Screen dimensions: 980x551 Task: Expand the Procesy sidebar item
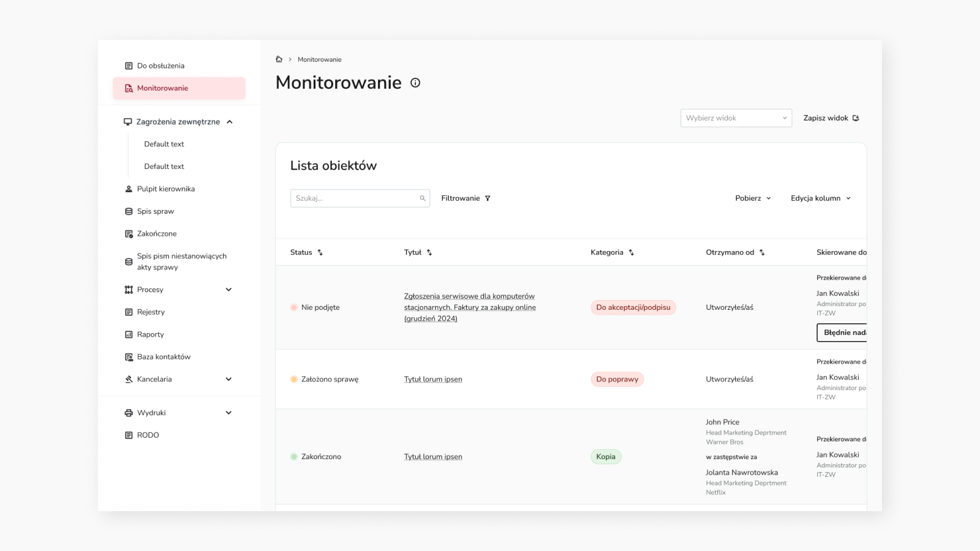coord(228,290)
